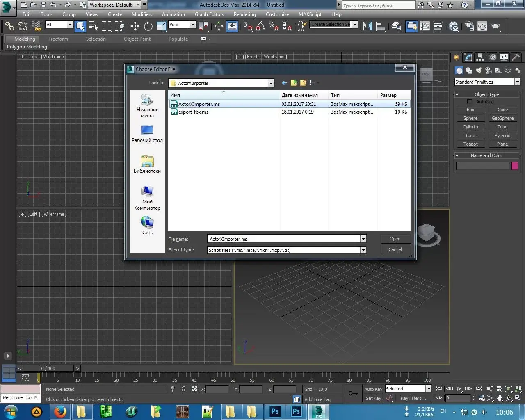Open the Display panel tab
525x420 pixels.
click(x=504, y=57)
